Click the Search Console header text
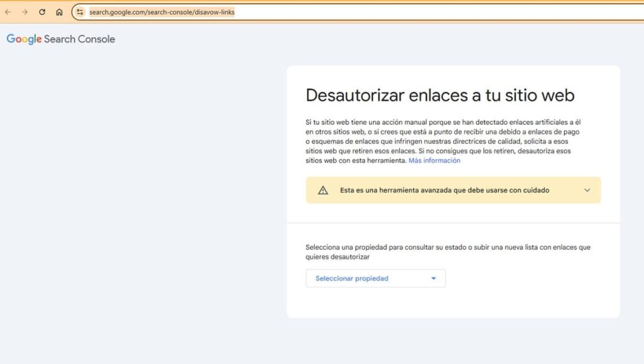This screenshot has width=644, height=364. [79, 39]
